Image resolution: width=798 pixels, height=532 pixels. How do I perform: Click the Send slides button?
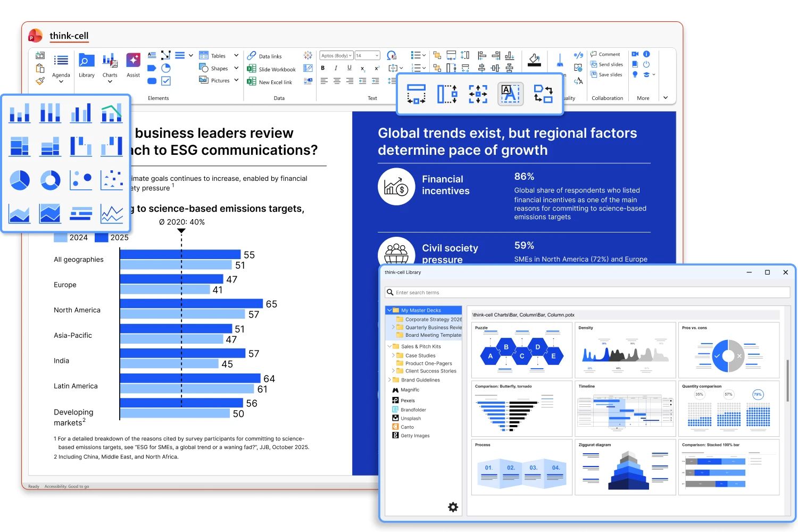tap(606, 64)
